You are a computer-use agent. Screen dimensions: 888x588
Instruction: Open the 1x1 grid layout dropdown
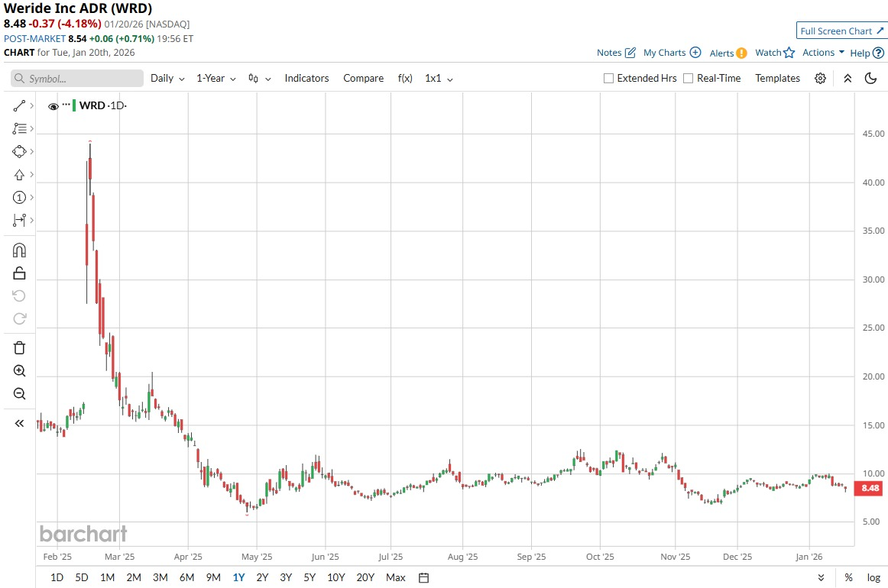439,79
